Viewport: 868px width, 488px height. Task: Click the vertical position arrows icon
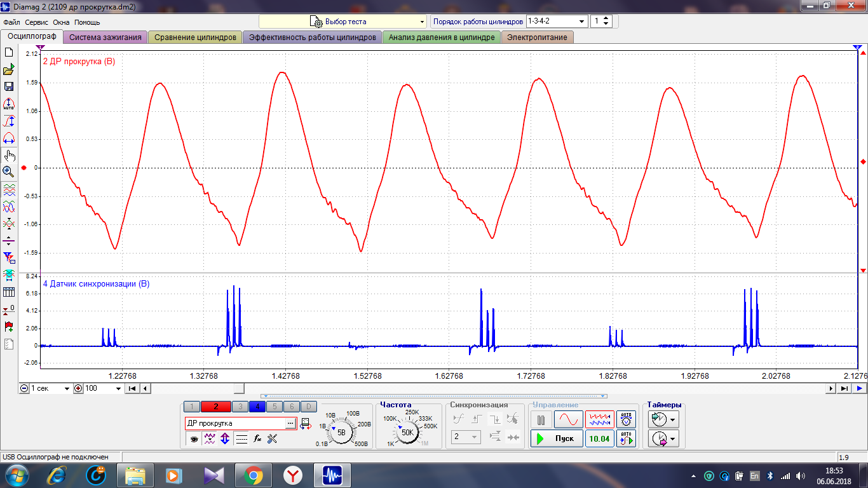pyautogui.click(x=225, y=438)
